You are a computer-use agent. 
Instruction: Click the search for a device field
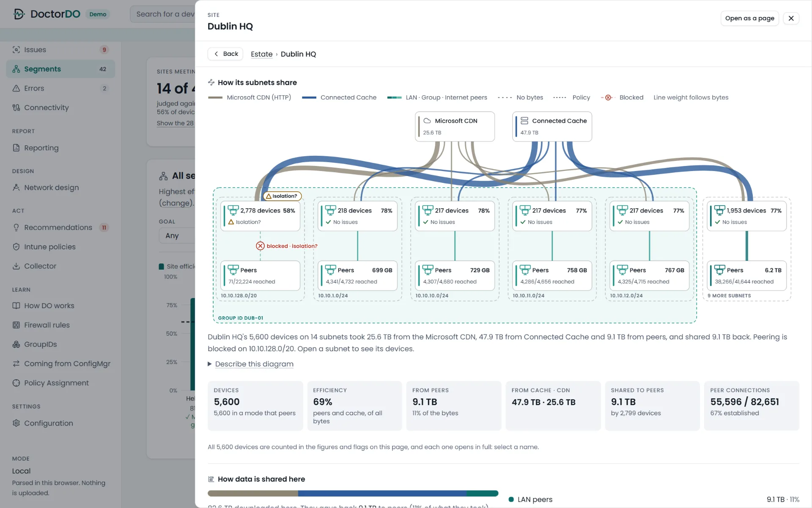163,14
